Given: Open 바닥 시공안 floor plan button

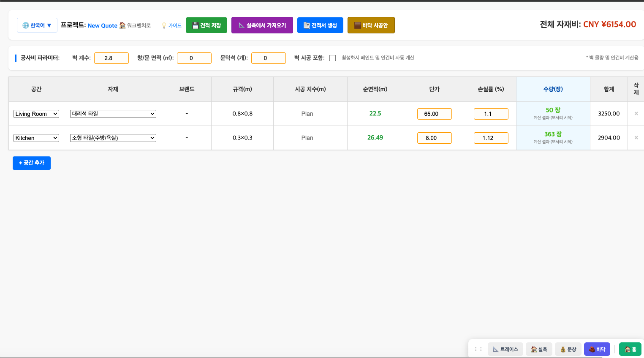Looking at the screenshot, I should click(x=371, y=25).
